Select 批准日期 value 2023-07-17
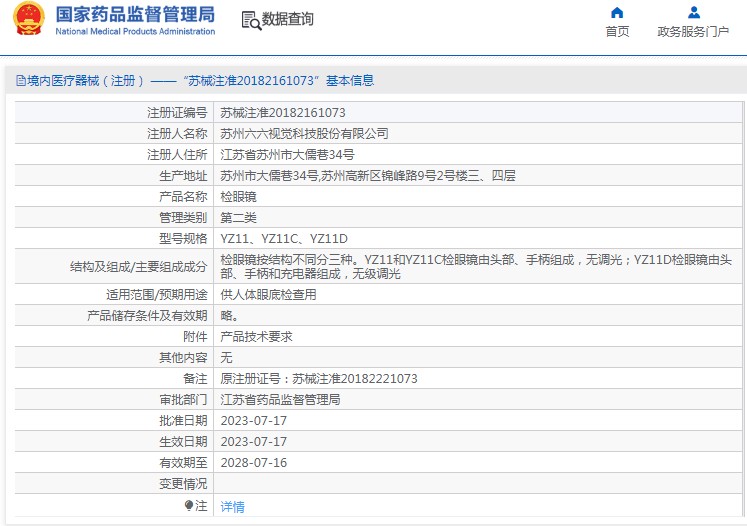The width and height of the screenshot is (747, 526). click(253, 421)
